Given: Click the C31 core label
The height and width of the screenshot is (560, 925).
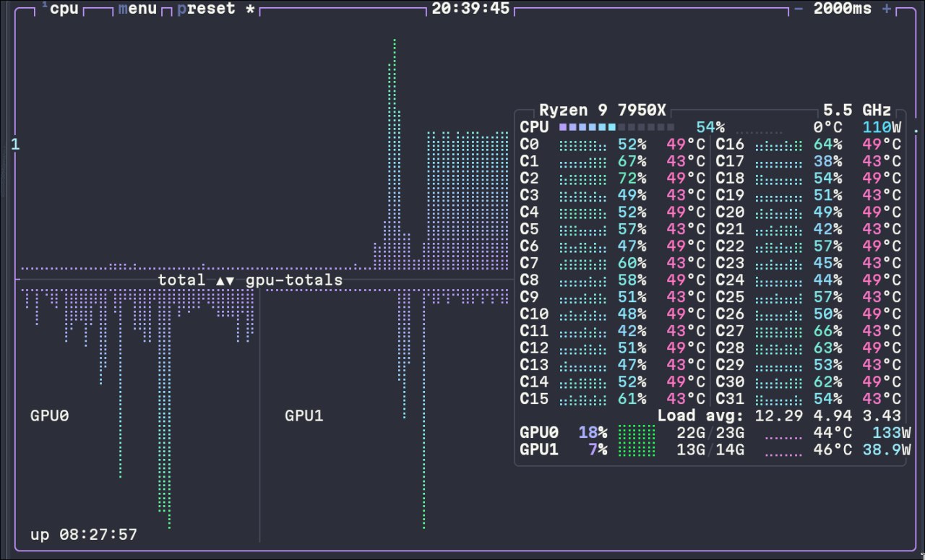Looking at the screenshot, I should [x=730, y=399].
